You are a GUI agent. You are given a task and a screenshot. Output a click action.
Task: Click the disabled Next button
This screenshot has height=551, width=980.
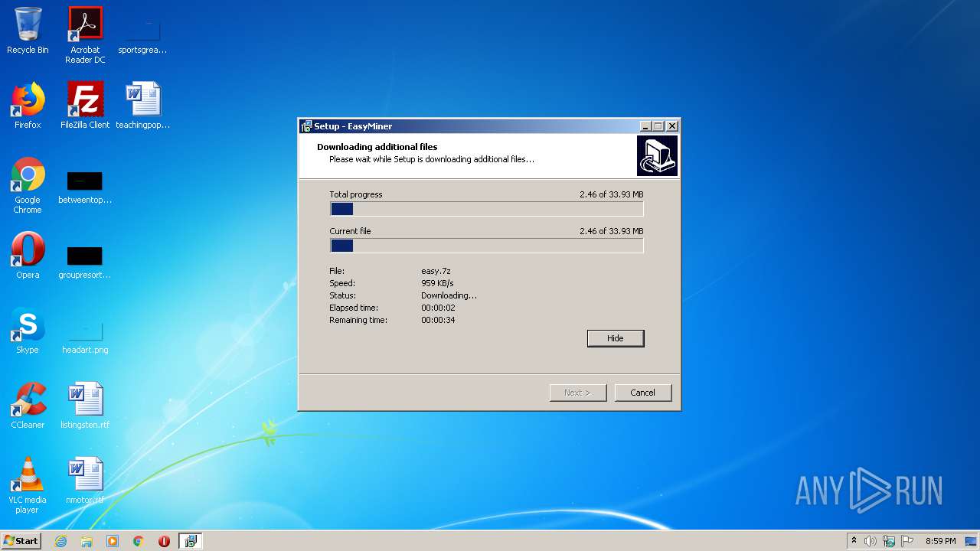(578, 393)
